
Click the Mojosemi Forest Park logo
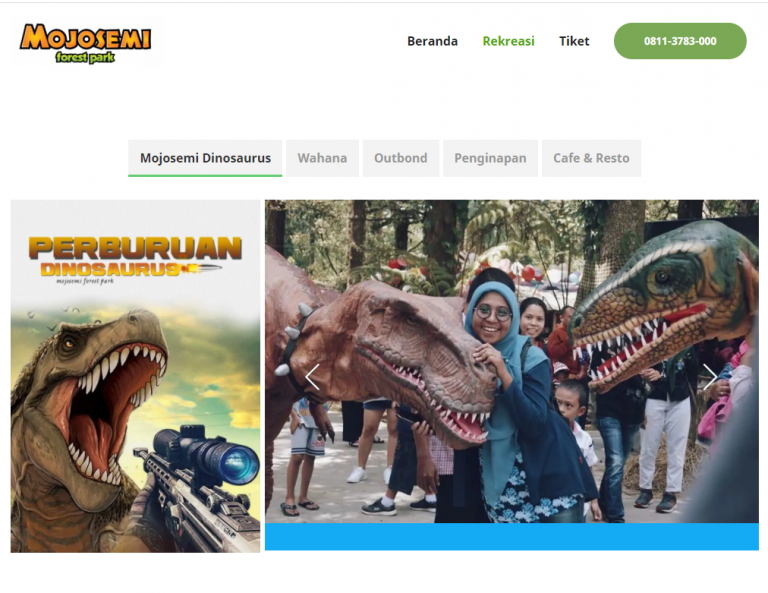click(x=85, y=43)
